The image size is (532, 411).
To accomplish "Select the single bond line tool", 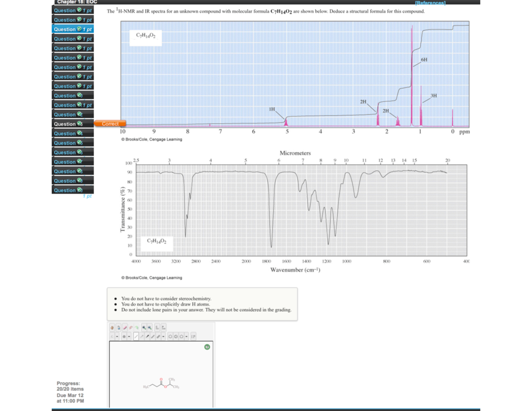I will pos(137,336).
